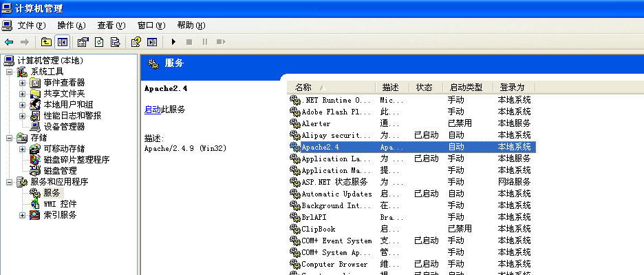
Task: Expand the 可移动存储 node
Action: coord(22,149)
